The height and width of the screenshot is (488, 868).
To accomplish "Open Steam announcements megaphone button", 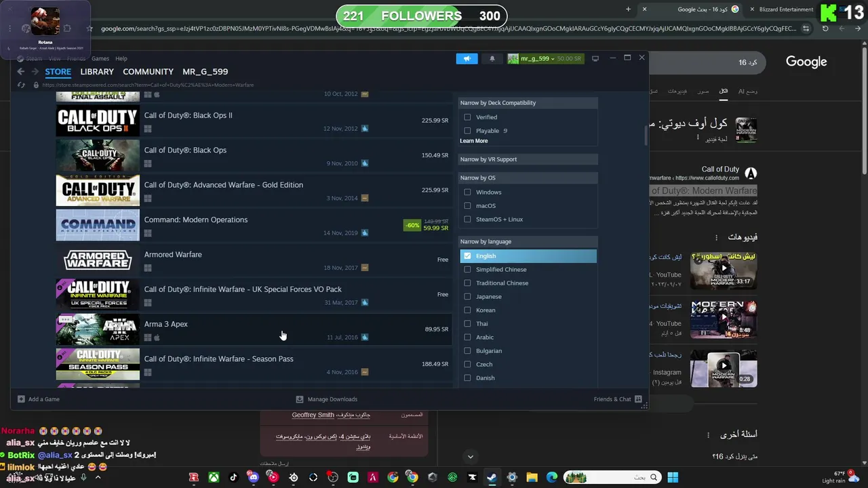I will point(467,58).
